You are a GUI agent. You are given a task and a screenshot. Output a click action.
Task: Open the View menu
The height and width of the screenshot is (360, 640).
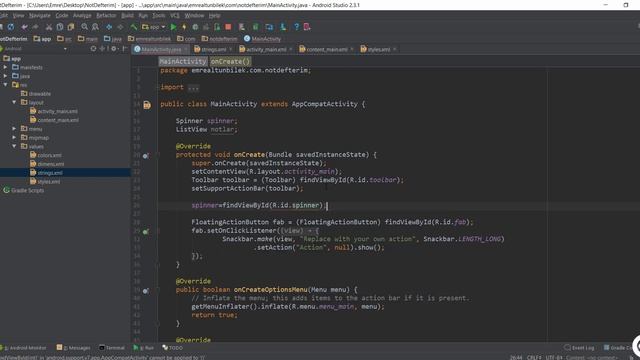coord(18,16)
